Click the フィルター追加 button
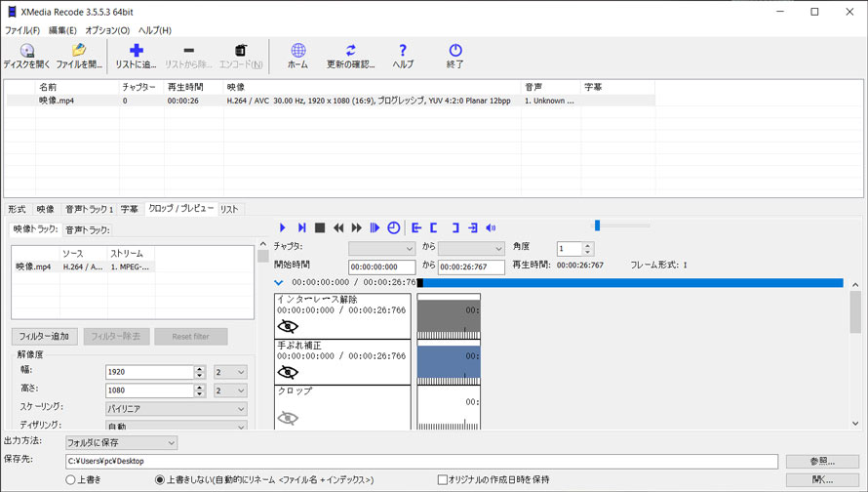The image size is (868, 492). [44, 337]
